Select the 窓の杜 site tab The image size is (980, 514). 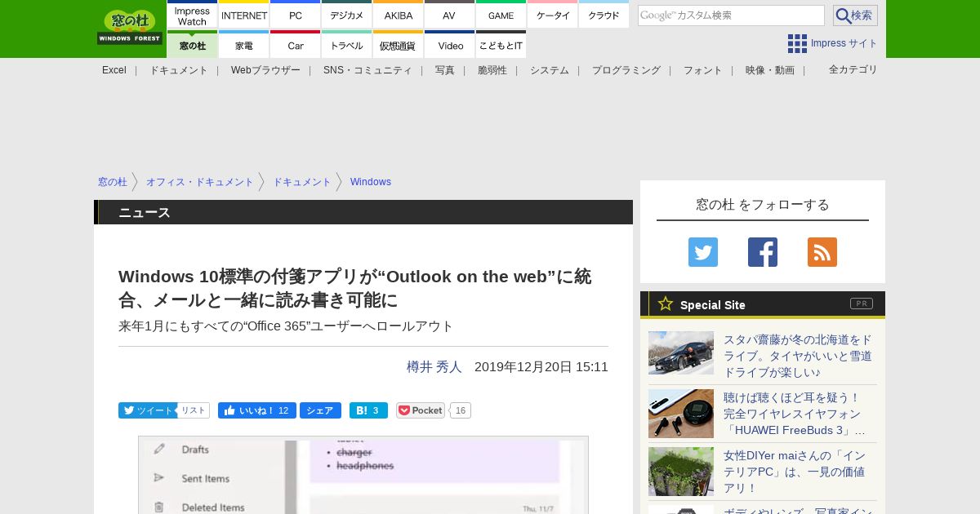[x=192, y=45]
